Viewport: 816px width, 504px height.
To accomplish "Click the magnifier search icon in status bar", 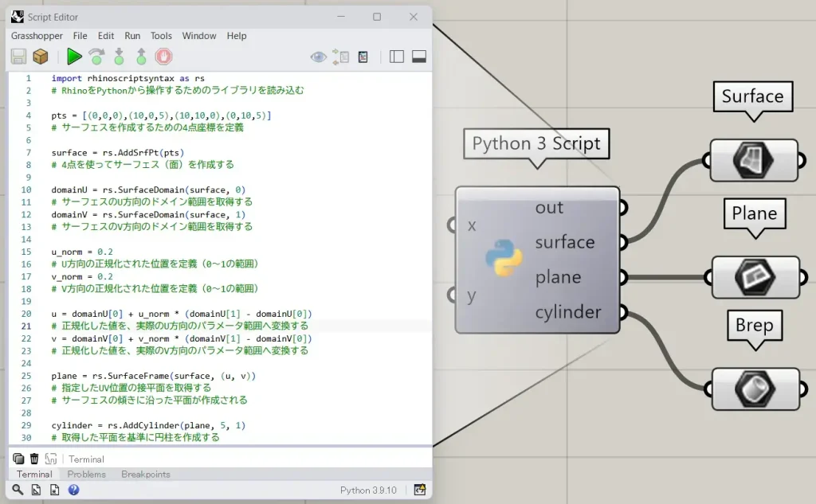I will [18, 490].
